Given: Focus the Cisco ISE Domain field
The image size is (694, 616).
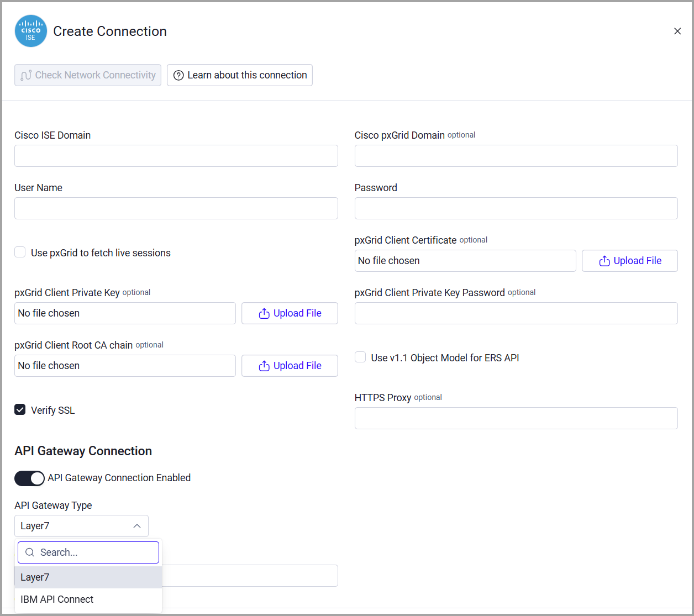Looking at the screenshot, I should point(176,156).
